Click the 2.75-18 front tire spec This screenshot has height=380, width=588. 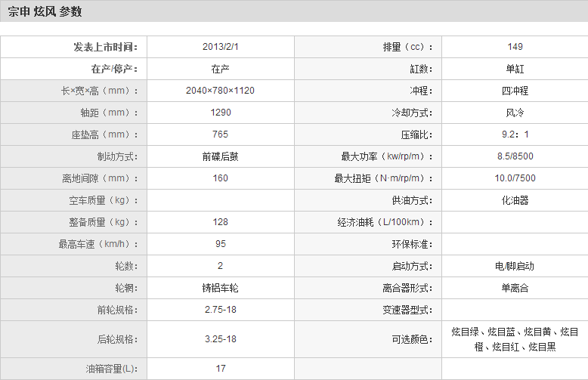(x=221, y=310)
